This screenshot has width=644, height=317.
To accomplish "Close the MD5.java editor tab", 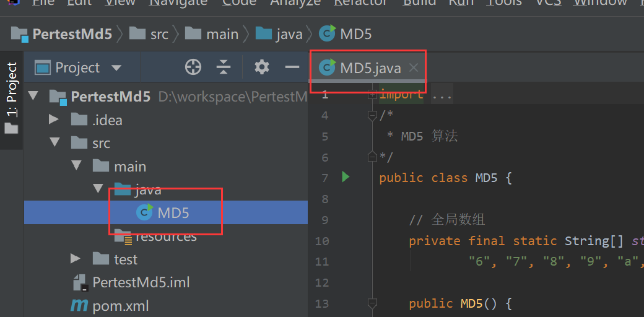I will [x=414, y=68].
